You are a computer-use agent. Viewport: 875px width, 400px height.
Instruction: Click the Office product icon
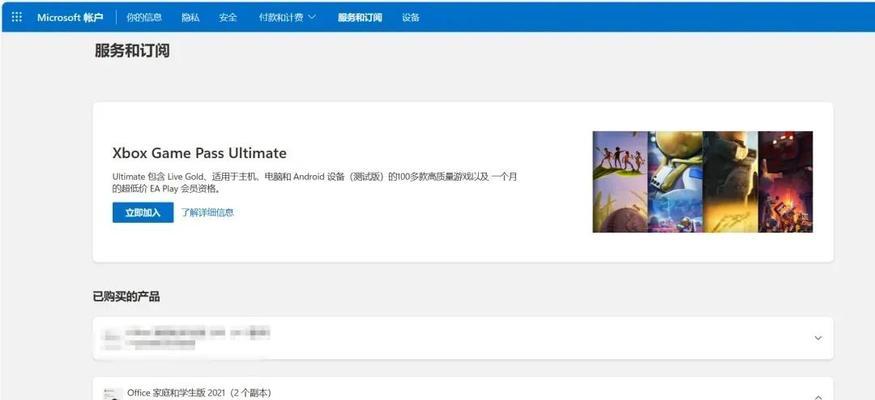tap(113, 394)
